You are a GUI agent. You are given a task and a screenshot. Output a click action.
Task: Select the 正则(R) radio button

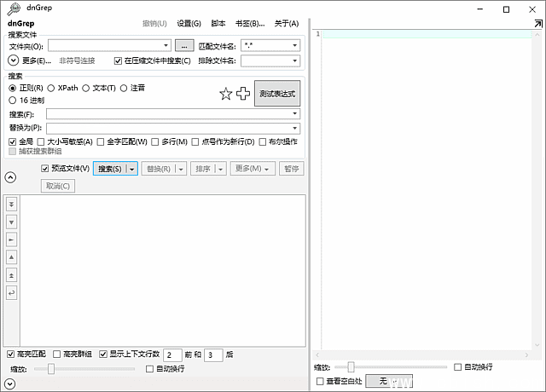point(13,89)
